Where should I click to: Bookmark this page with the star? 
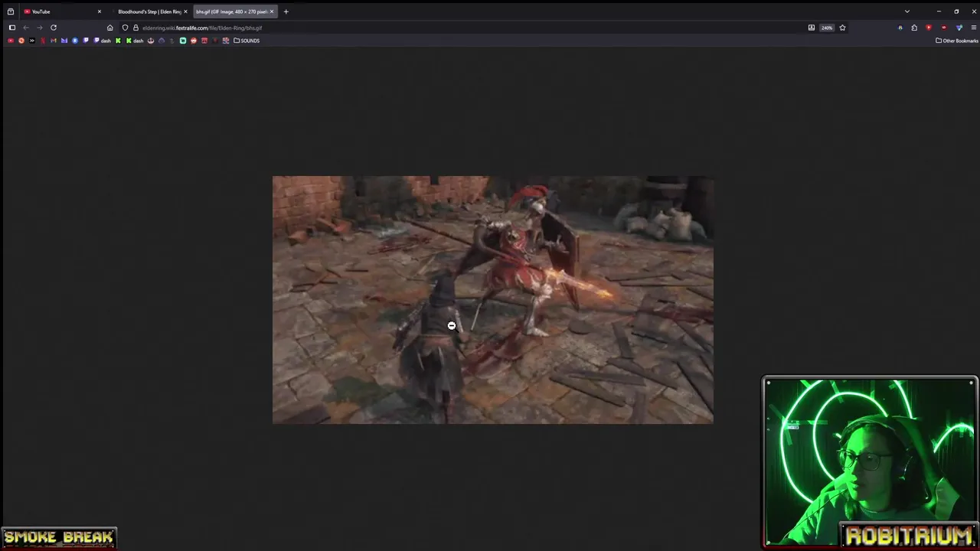click(x=842, y=28)
